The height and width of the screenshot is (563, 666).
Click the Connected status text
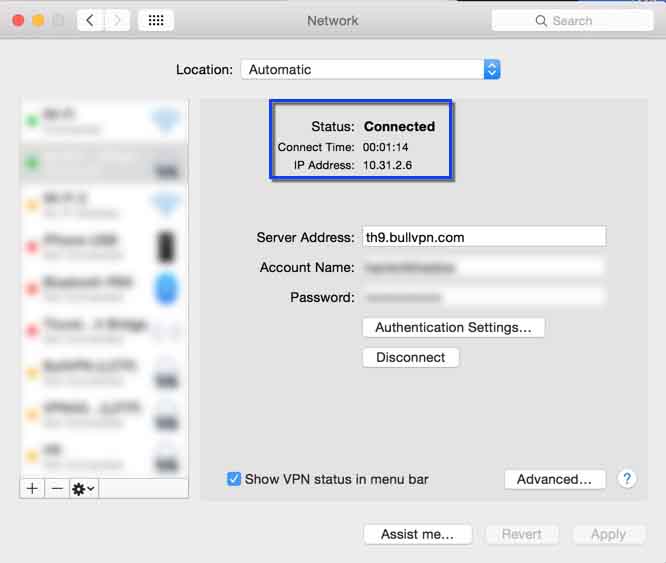click(x=399, y=126)
